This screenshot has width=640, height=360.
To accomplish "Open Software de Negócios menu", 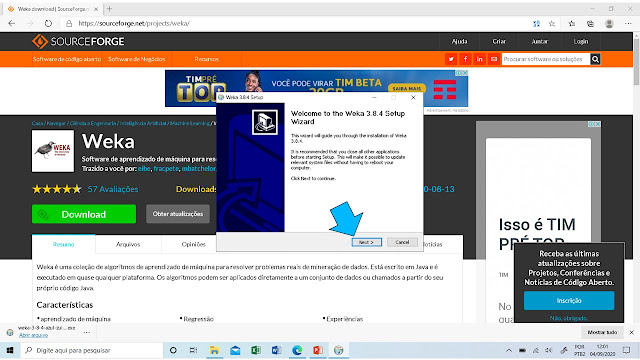I will point(137,59).
